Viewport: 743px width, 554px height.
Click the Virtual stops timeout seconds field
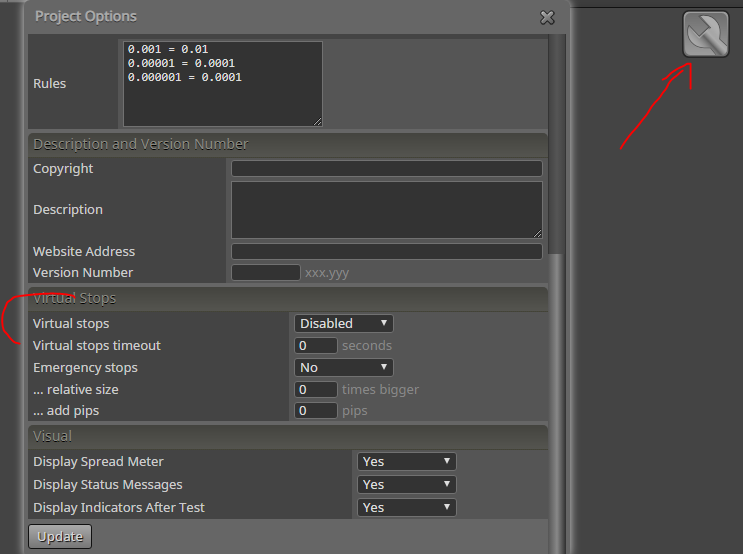point(316,345)
